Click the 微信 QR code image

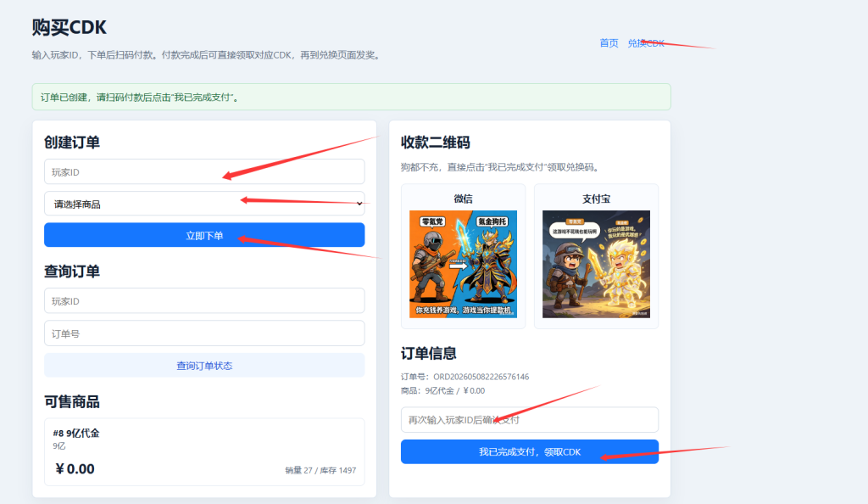point(464,264)
